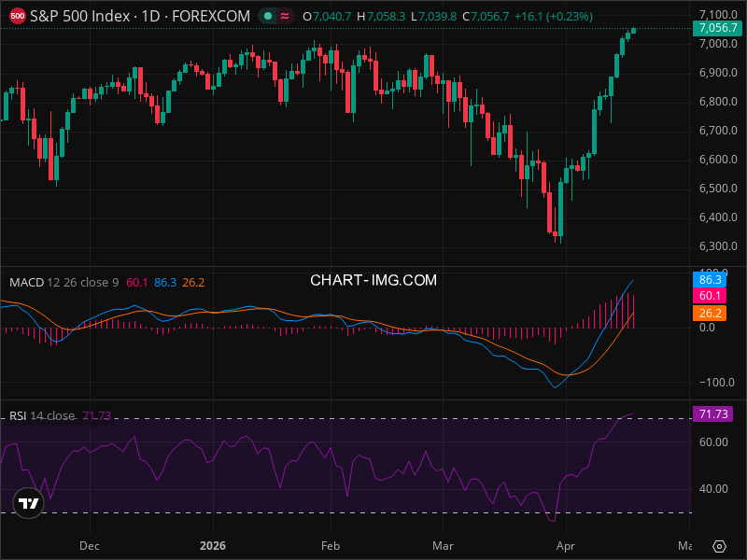Click the purple 71.73 axis tag
The image size is (747, 560).
(712, 413)
